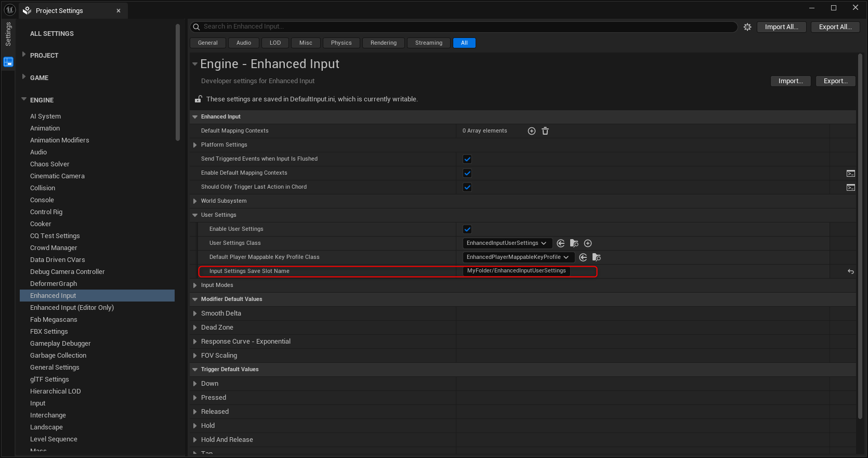Select the Audio filter tab
This screenshot has height=458, width=868.
pos(244,43)
